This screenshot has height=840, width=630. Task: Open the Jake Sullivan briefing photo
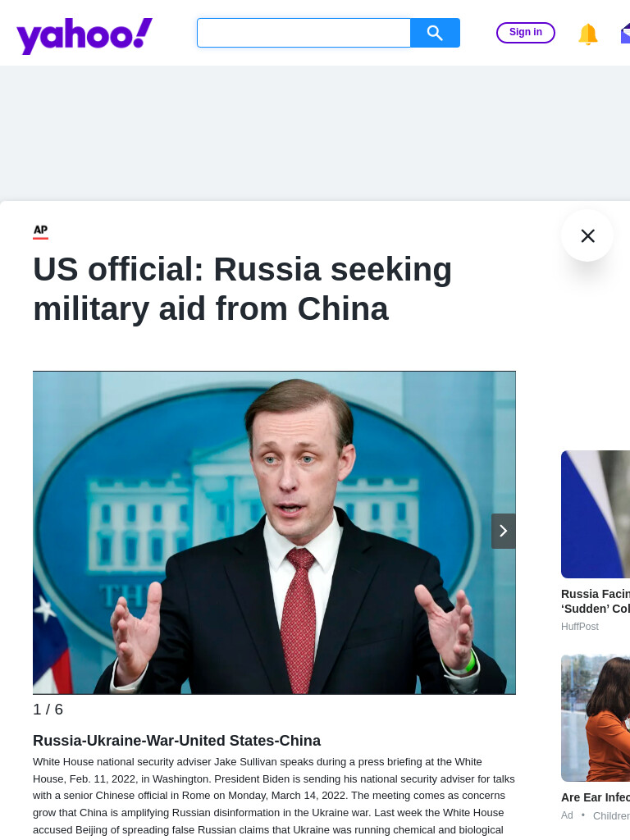tap(274, 532)
